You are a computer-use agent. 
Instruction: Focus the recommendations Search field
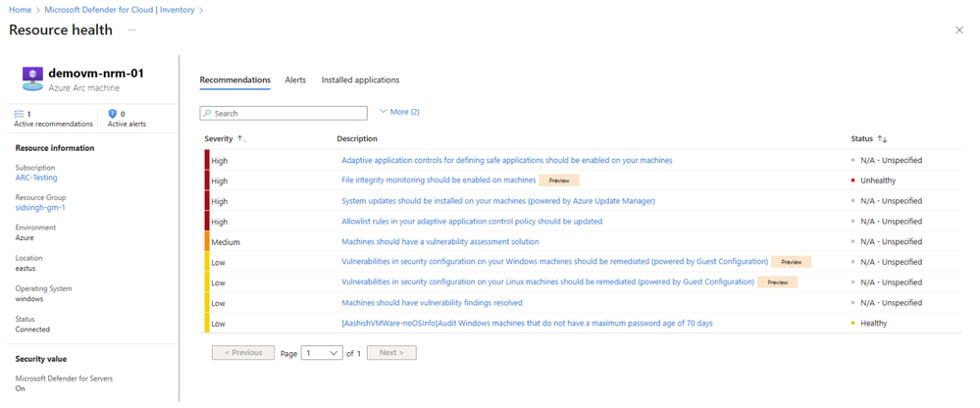[284, 113]
